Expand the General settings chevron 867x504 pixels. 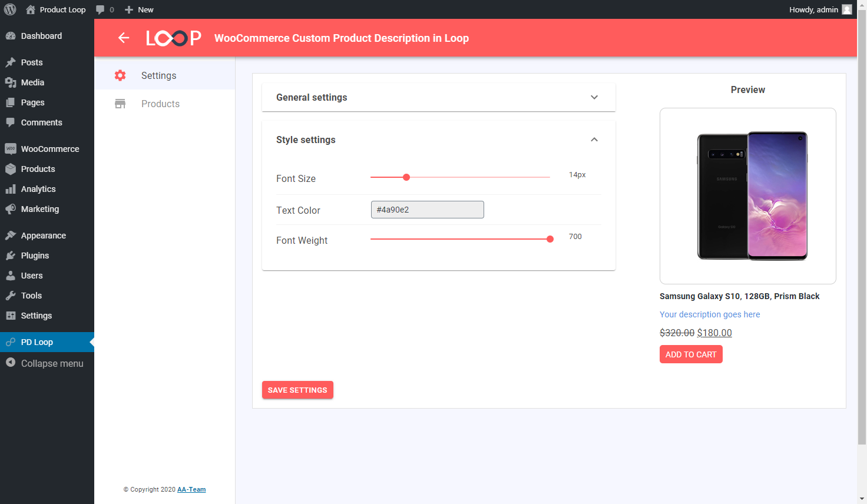click(x=594, y=97)
